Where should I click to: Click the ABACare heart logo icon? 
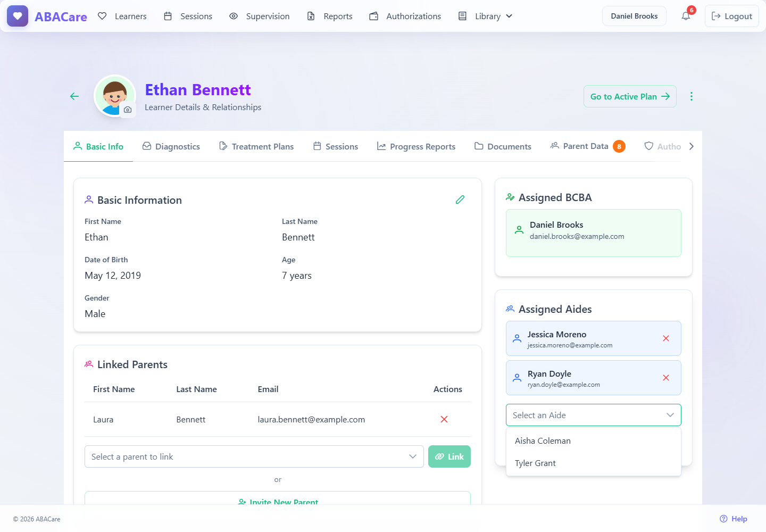[18, 16]
